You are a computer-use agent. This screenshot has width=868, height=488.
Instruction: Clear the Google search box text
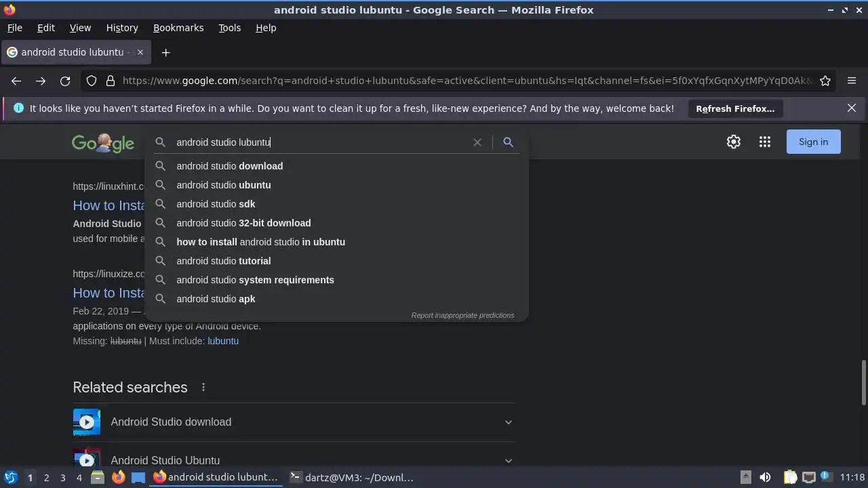point(477,142)
